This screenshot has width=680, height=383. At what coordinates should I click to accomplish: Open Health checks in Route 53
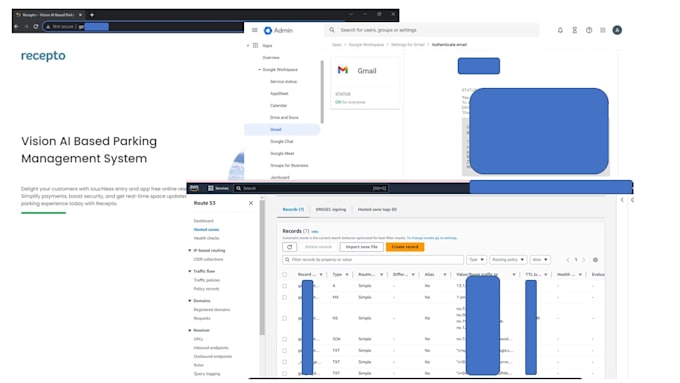pos(206,238)
